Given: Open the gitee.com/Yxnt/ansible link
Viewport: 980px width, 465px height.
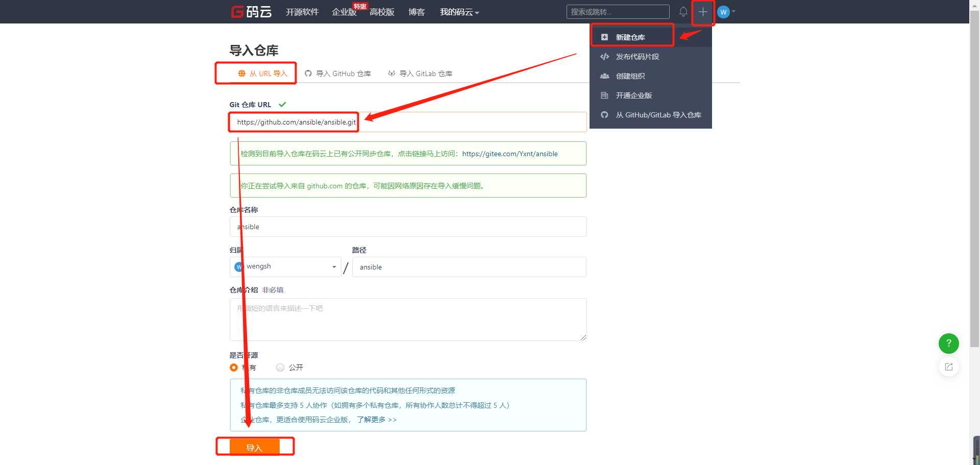Looking at the screenshot, I should tap(510, 154).
